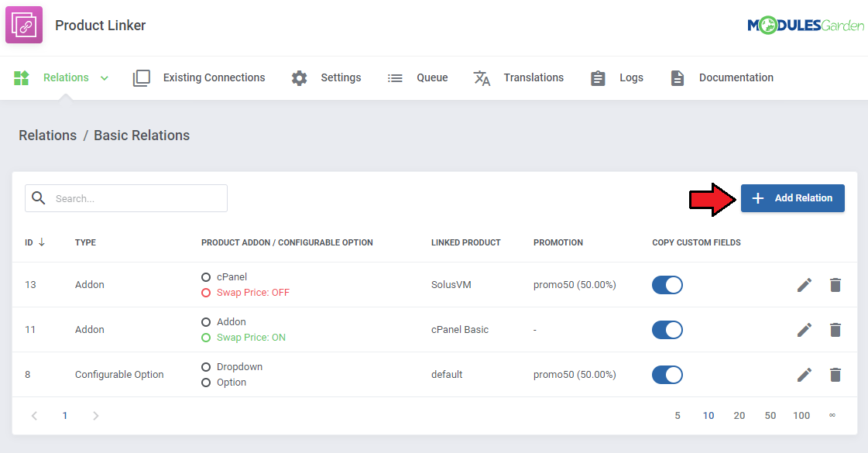
Task: Open the Relations menu tab
Action: click(66, 77)
